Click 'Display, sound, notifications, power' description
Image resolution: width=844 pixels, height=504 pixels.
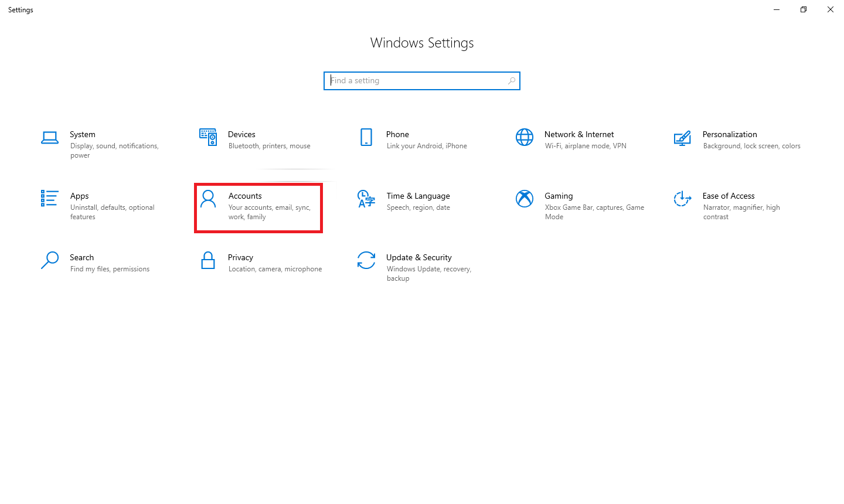114,151
